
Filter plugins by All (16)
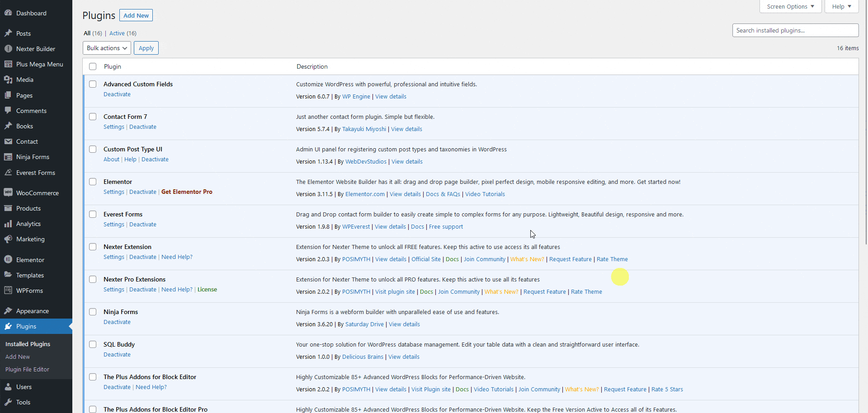[93, 33]
